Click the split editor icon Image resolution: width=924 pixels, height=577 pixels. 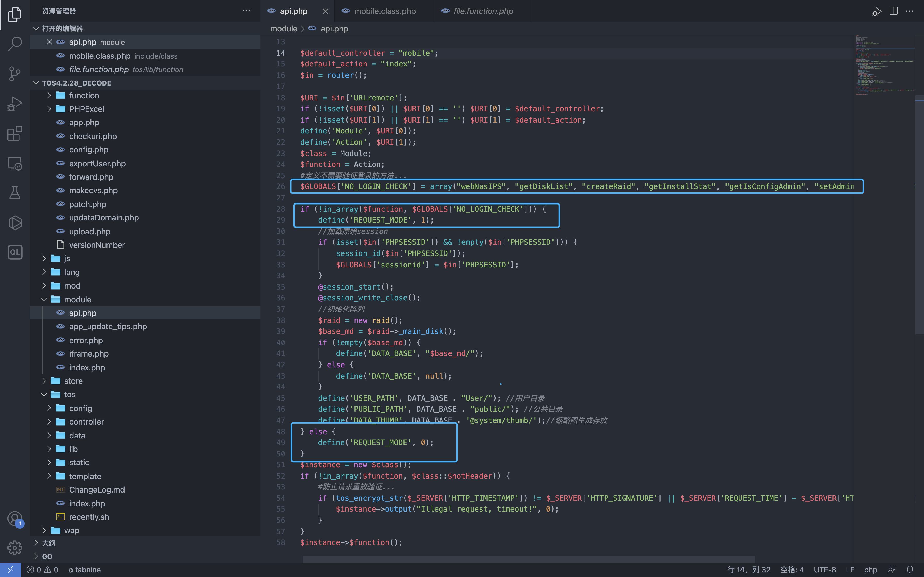(894, 11)
